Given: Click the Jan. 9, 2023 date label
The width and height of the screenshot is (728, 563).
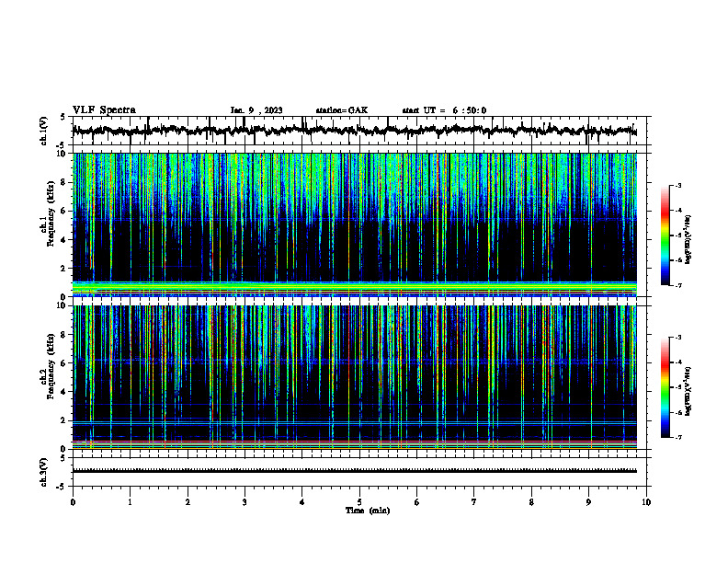Looking at the screenshot, I should coord(256,110).
